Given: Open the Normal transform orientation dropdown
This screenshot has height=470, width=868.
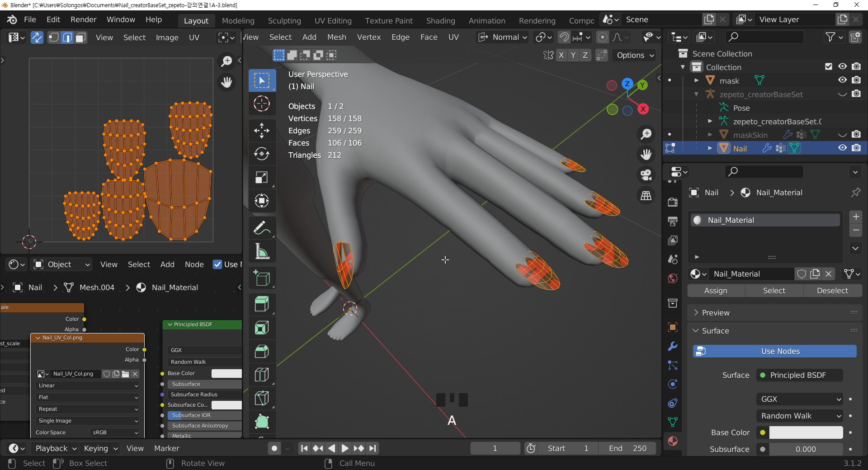Looking at the screenshot, I should click(503, 37).
